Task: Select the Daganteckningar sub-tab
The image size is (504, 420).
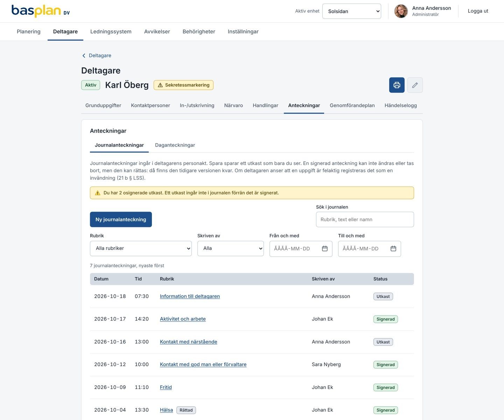Action: click(x=175, y=145)
